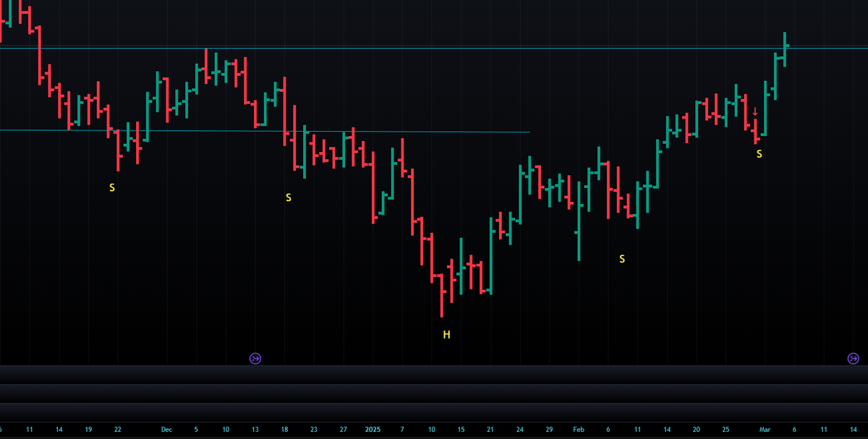The image size is (868, 439).
Task: Select the yellow S label beneath the red arrow
Action: 759,154
